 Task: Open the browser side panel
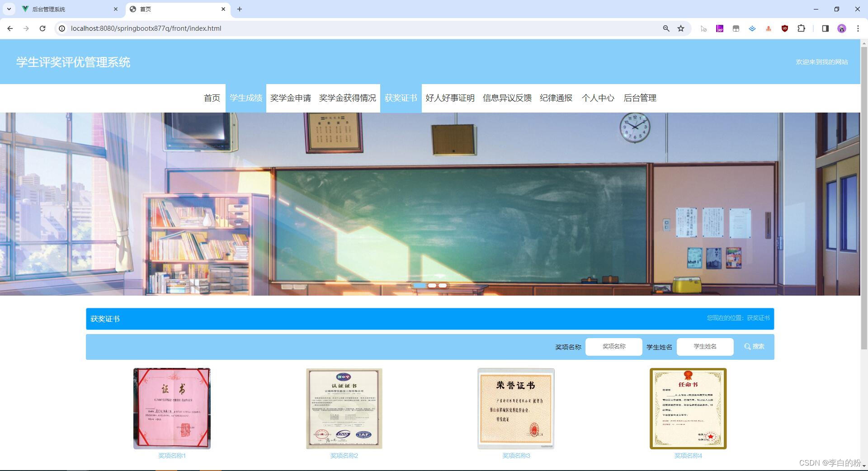(x=825, y=28)
